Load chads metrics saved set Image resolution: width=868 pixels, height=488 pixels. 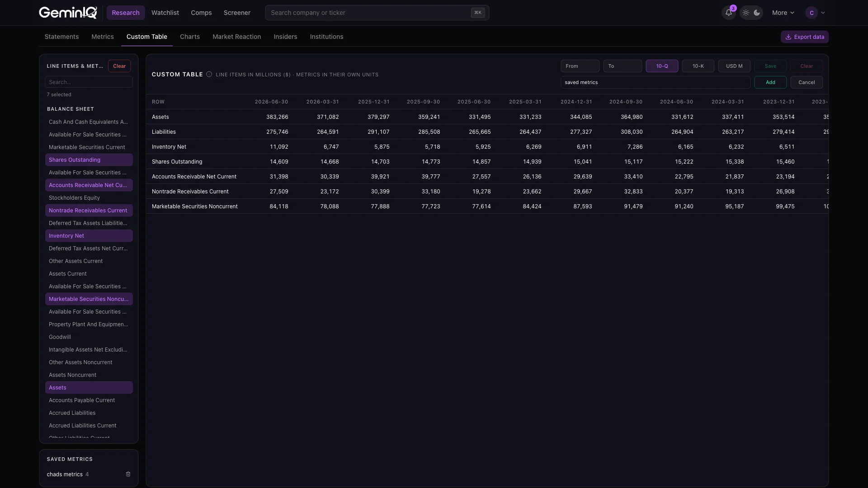65,474
